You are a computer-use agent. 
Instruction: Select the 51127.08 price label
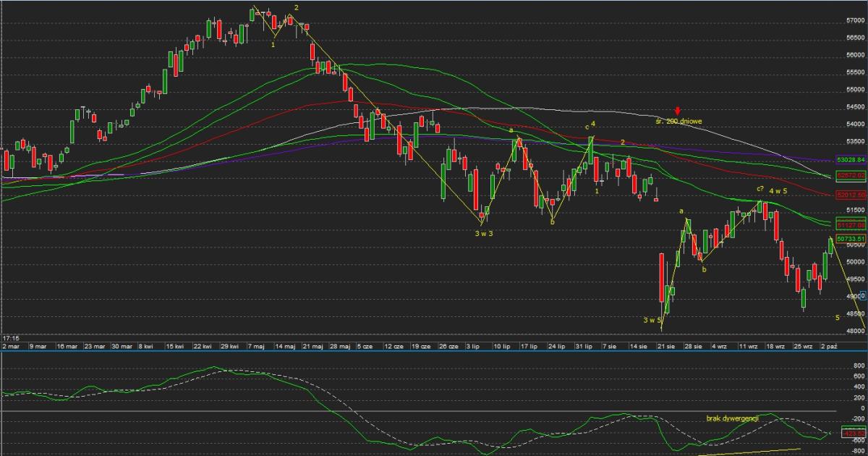[850, 225]
